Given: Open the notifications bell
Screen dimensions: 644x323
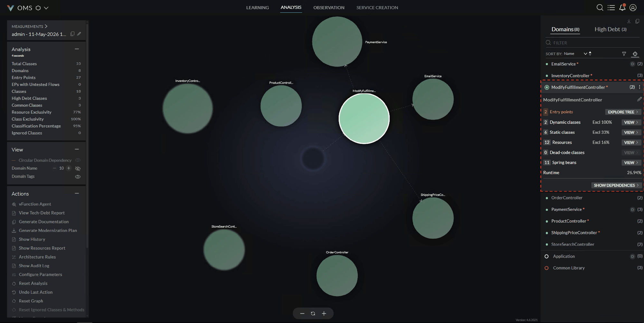Looking at the screenshot, I should [622, 7].
